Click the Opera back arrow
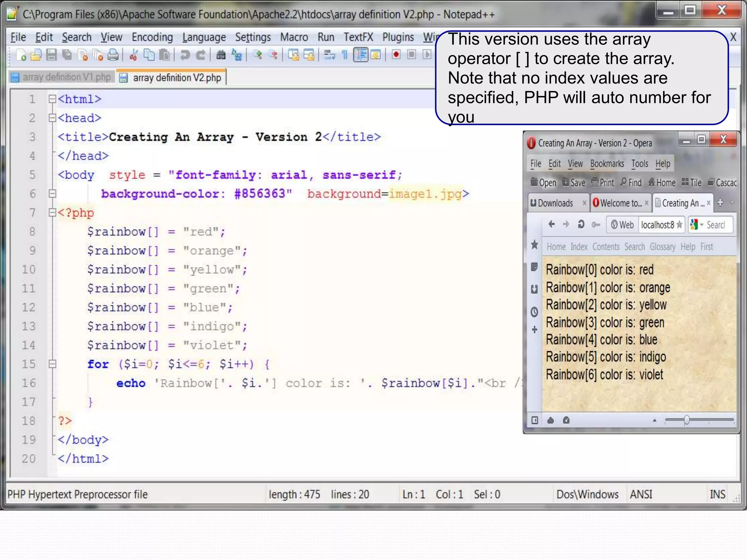Viewport: 747px width, 560px height. click(551, 224)
